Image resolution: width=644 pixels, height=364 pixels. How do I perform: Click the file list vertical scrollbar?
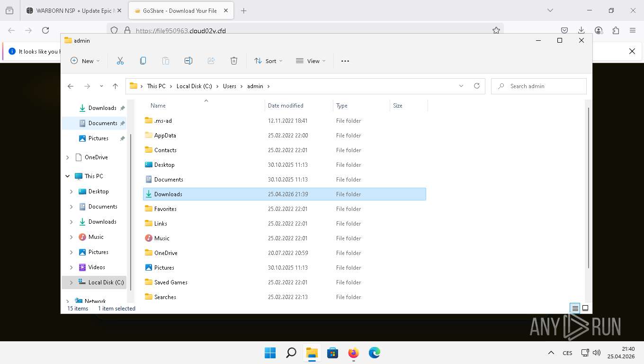coord(589,188)
